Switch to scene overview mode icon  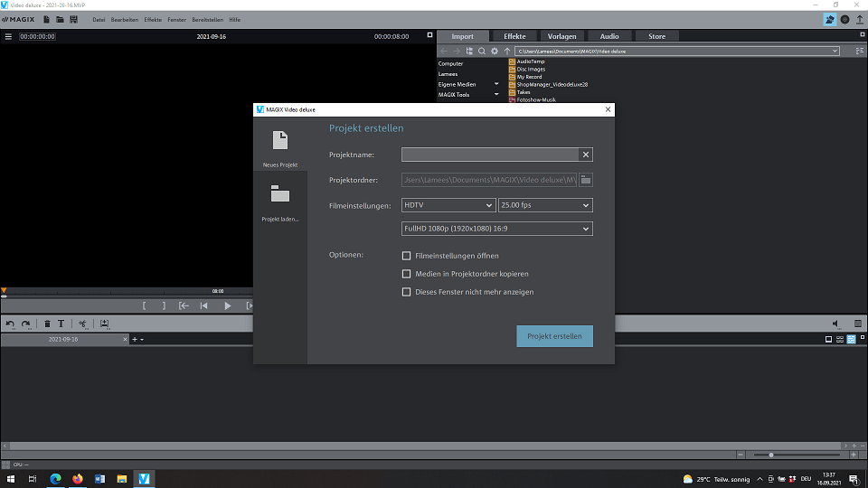pos(840,339)
